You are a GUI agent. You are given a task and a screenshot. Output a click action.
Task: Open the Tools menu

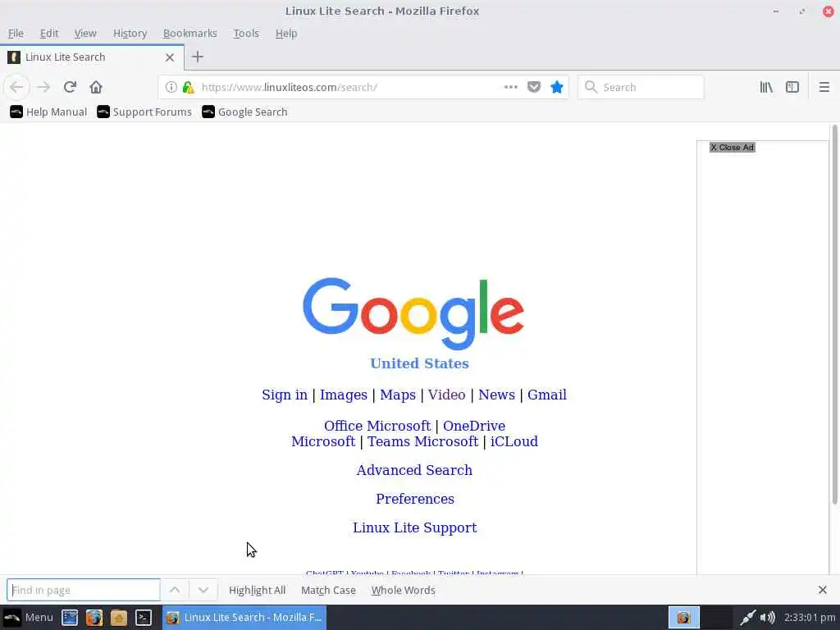click(246, 33)
